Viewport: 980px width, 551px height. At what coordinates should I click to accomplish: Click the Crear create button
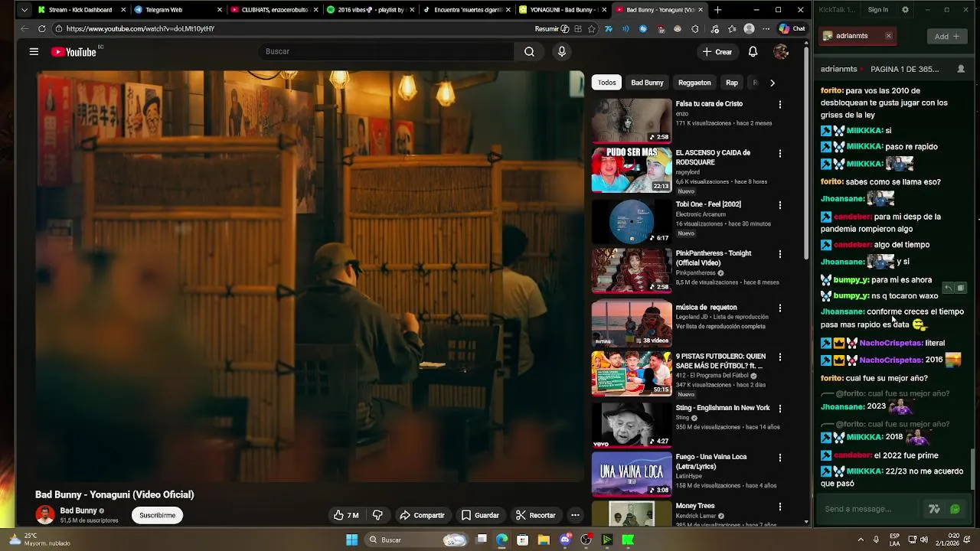coord(717,51)
